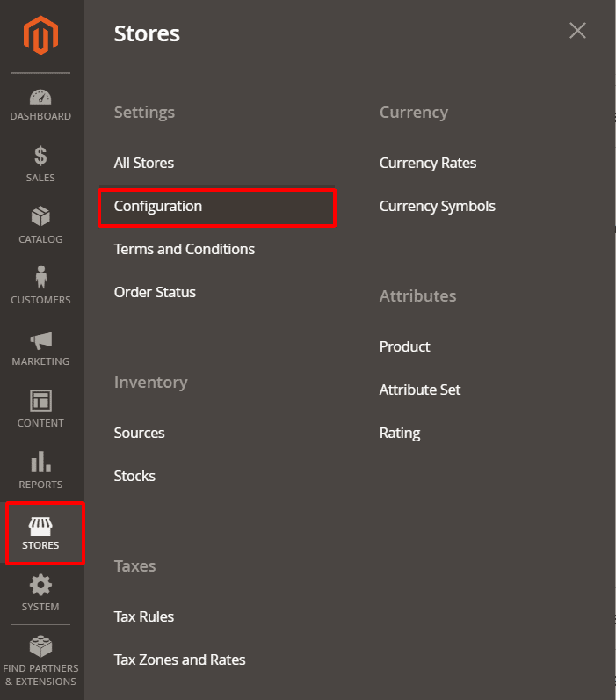Open Attribute Set under Attributes

[x=420, y=390]
